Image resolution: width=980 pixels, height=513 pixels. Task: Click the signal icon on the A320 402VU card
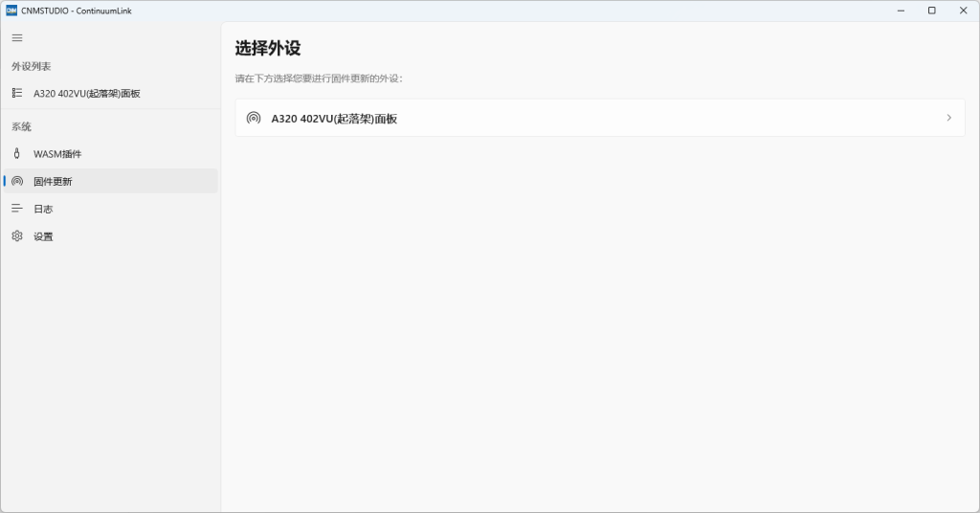point(253,118)
